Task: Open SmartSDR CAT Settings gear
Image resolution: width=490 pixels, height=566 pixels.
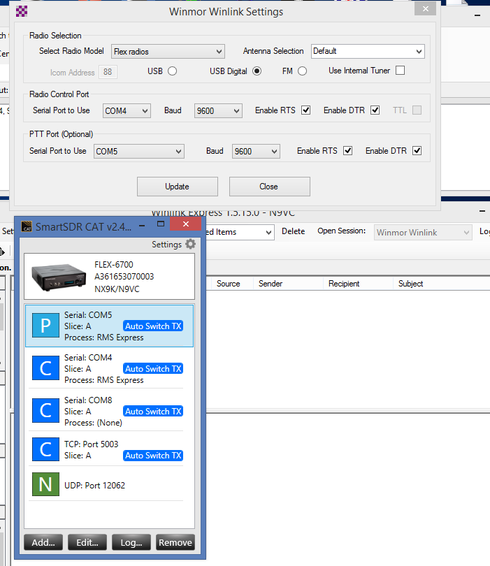Action: point(190,244)
